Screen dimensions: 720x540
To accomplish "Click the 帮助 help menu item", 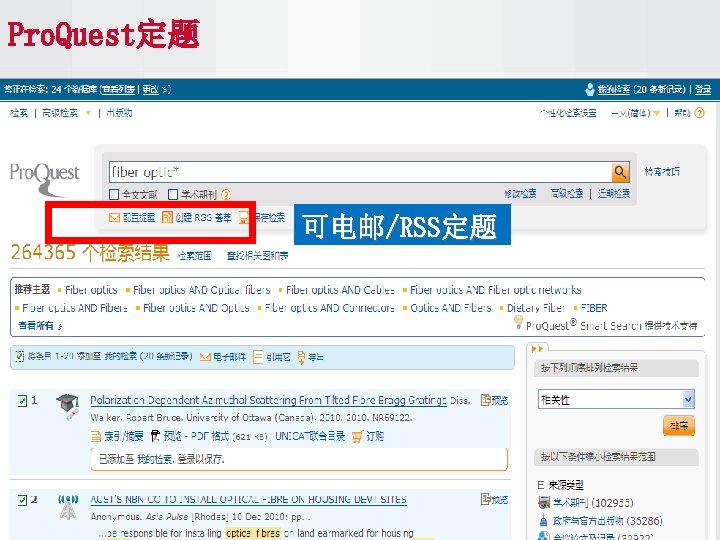I will (x=682, y=112).
